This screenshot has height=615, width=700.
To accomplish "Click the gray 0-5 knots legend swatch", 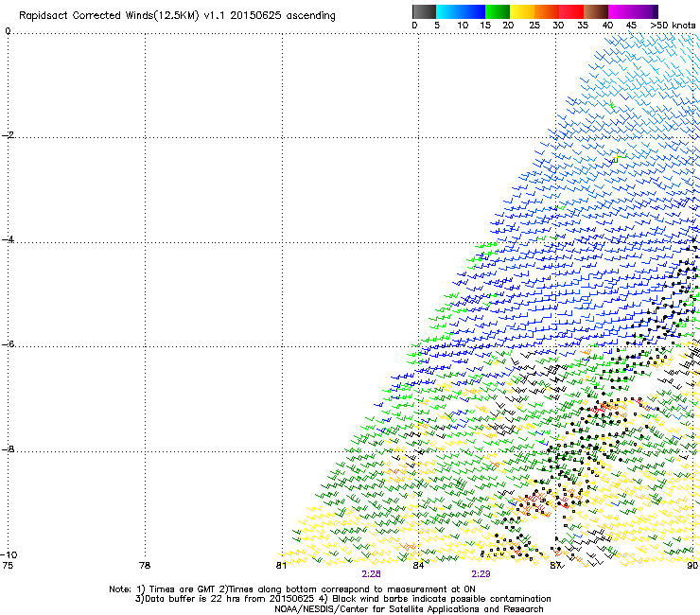I will pos(424,11).
